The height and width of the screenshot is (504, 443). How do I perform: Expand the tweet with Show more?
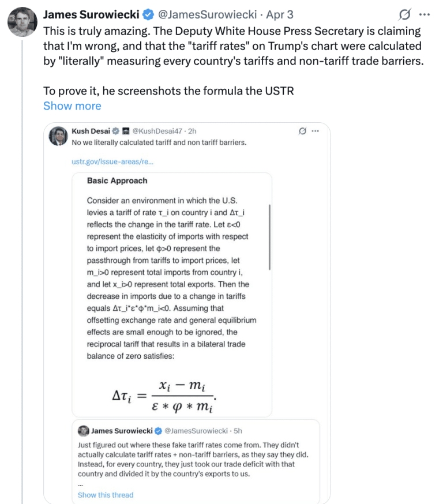click(x=72, y=106)
